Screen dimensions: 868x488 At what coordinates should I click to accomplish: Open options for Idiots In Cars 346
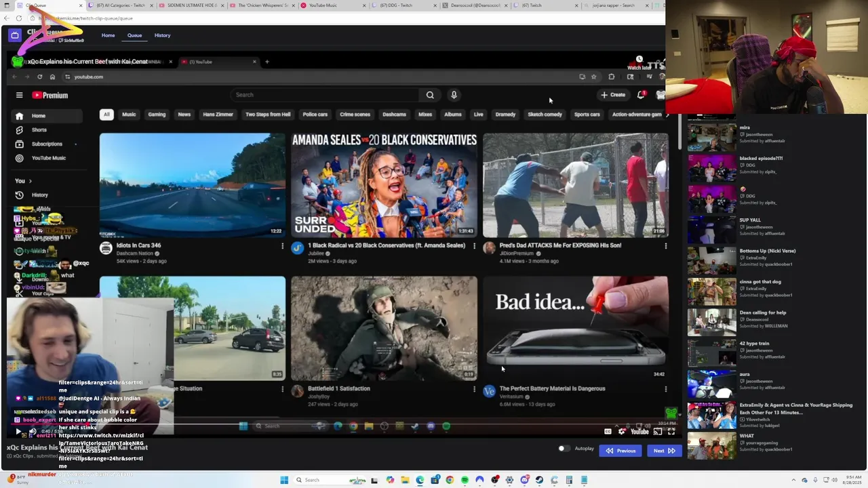(x=282, y=246)
